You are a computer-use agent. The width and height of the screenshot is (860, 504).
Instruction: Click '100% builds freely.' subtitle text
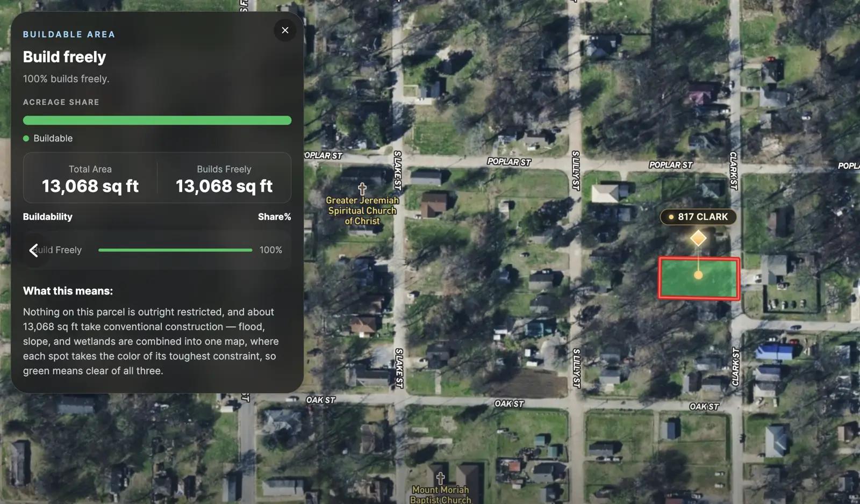[66, 78]
